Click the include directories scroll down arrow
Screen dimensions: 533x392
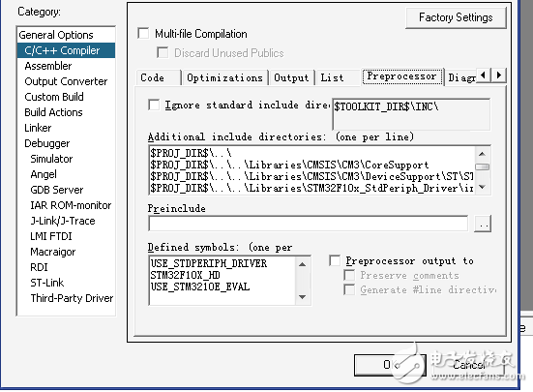(482, 187)
